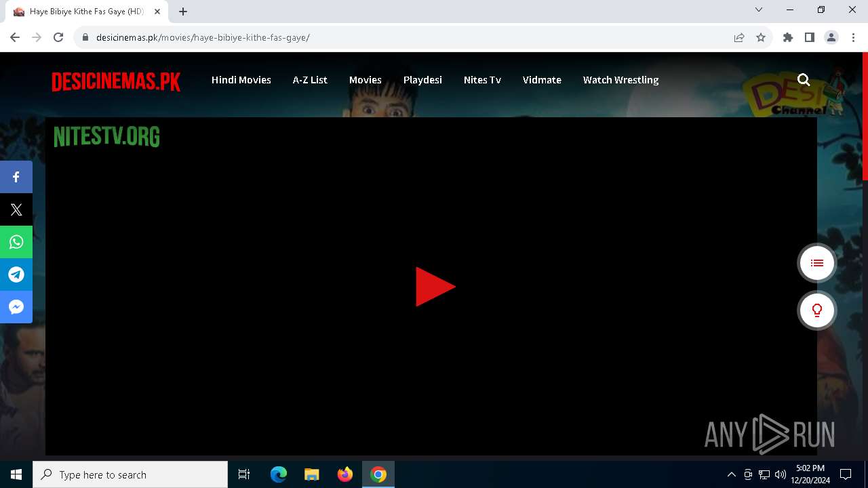Viewport: 868px width, 488px height.
Task: Launch Firefox from taskbar
Action: click(x=345, y=474)
